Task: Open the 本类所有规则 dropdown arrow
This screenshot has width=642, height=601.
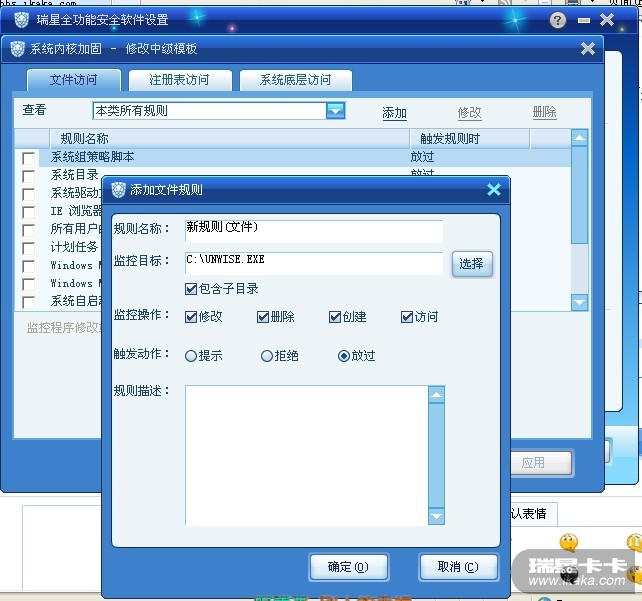Action: pos(335,111)
